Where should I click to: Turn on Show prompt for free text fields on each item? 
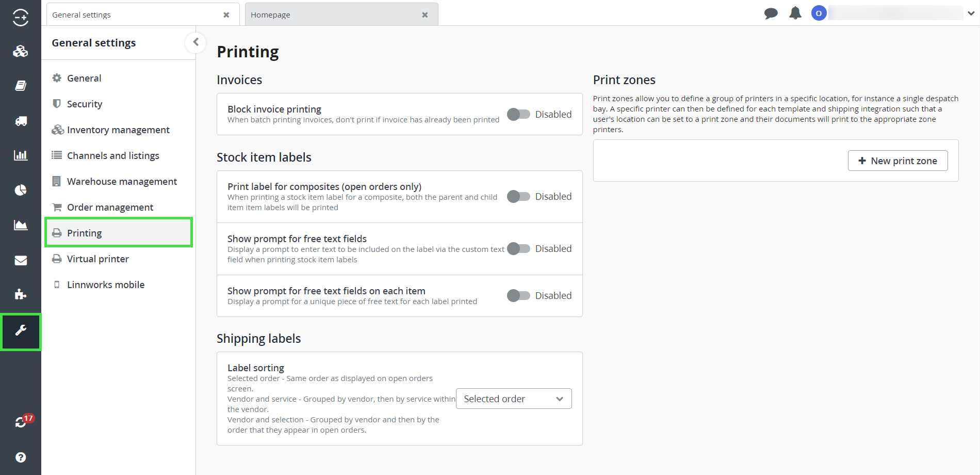click(518, 295)
